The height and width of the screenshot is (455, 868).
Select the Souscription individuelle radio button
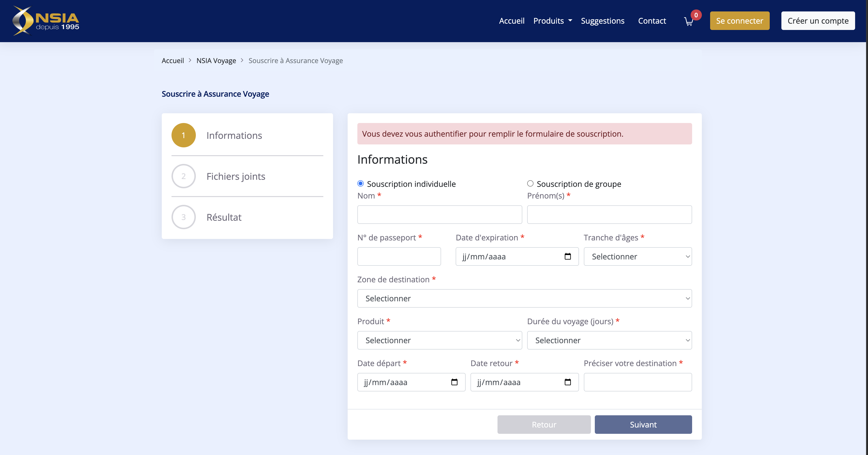[x=361, y=183]
